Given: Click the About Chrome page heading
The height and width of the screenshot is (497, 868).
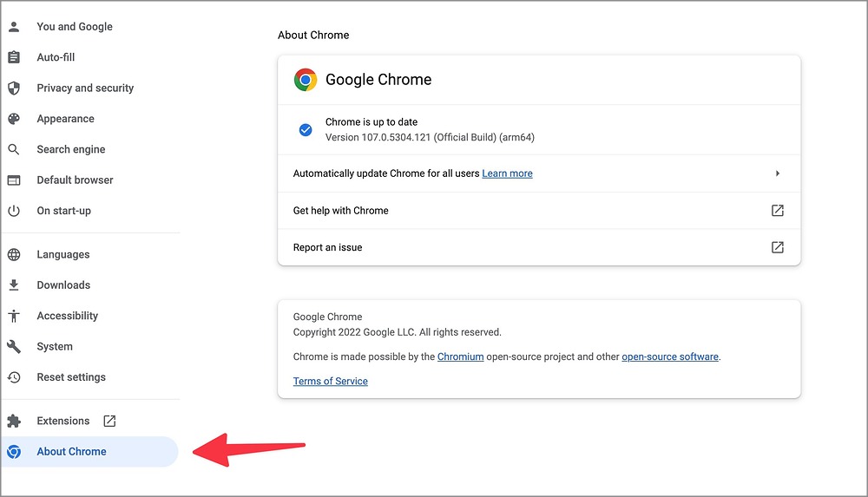Looking at the screenshot, I should point(313,35).
